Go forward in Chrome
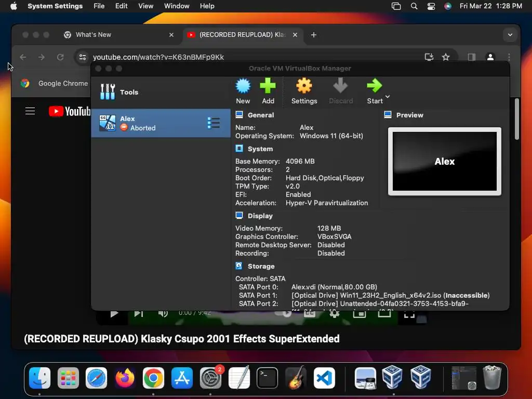Image resolution: width=532 pixels, height=399 pixels. (42, 57)
